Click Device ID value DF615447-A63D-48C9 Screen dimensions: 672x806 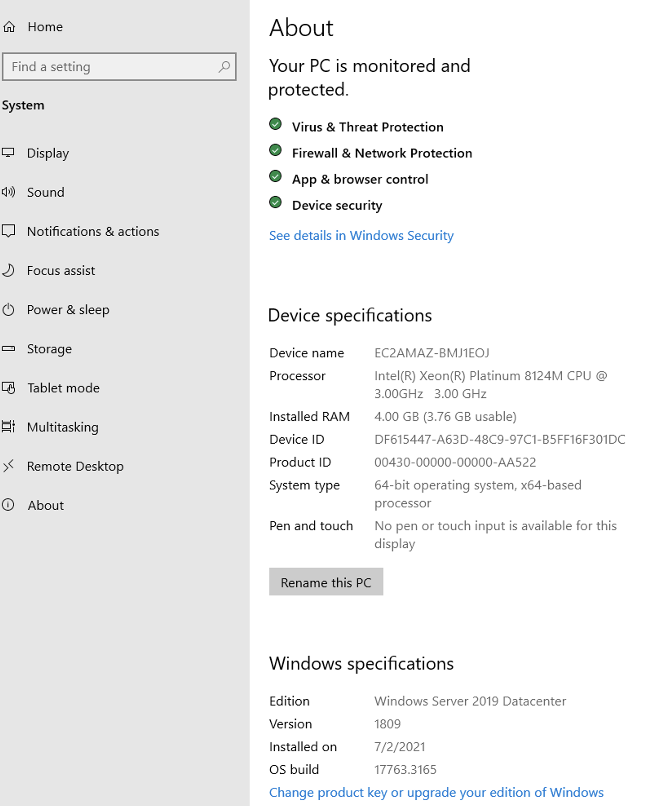500,439
